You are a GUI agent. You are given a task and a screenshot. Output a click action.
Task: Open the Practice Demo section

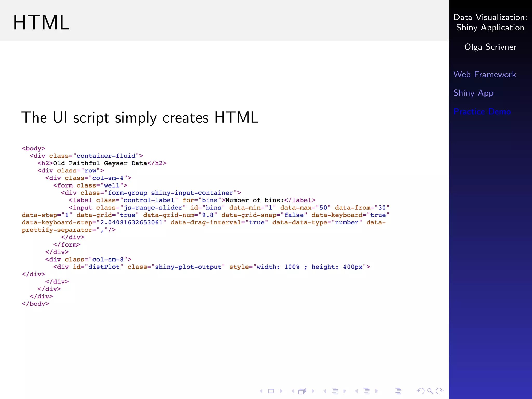(x=482, y=111)
